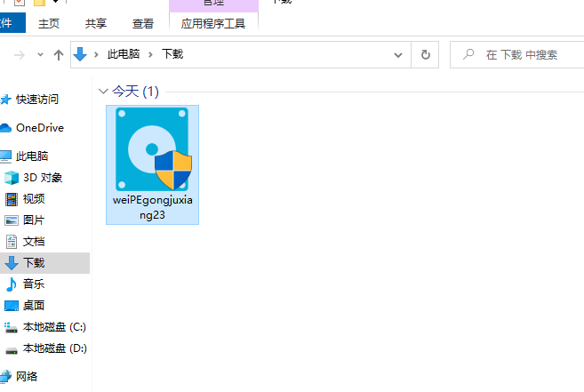This screenshot has height=392, width=584.
Task: Open 本地磁盘 (C:) in sidebar
Action: (54, 327)
